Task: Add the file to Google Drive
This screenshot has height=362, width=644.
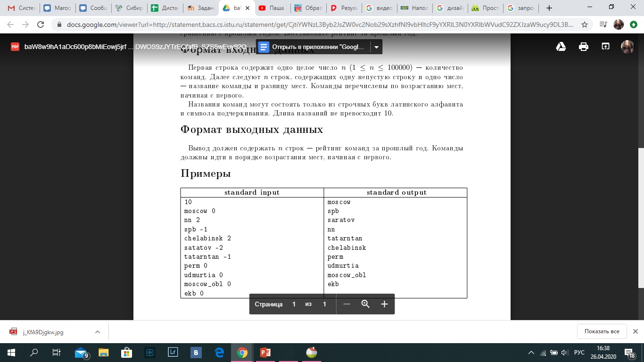Action: tap(561, 47)
